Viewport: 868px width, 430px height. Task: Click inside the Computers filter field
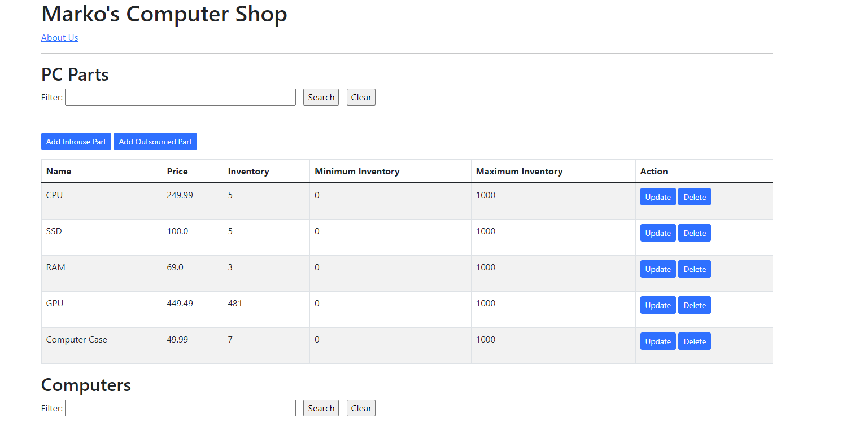[180, 407]
